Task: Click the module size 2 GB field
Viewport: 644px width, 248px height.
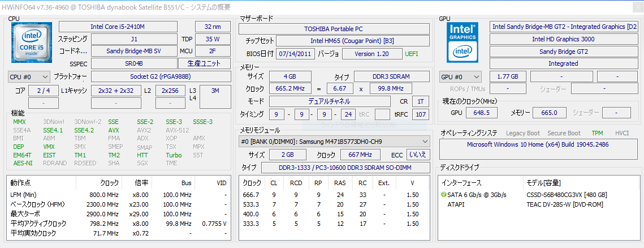Action: (x=287, y=155)
